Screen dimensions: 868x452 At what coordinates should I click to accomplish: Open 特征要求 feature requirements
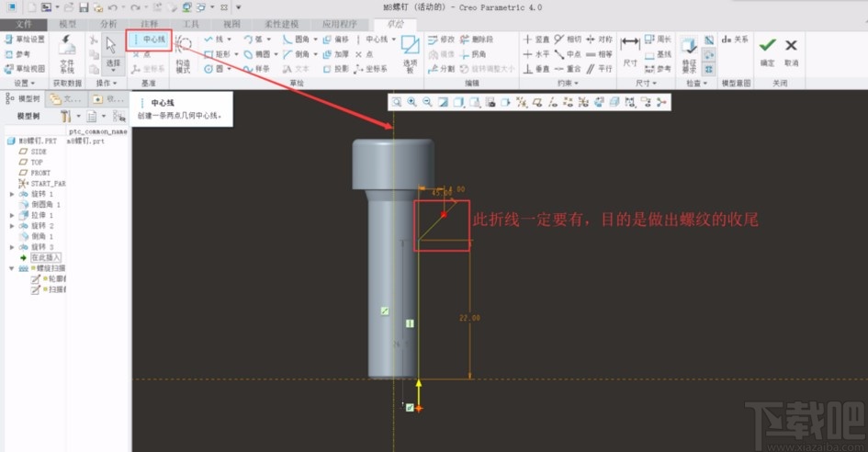click(689, 53)
